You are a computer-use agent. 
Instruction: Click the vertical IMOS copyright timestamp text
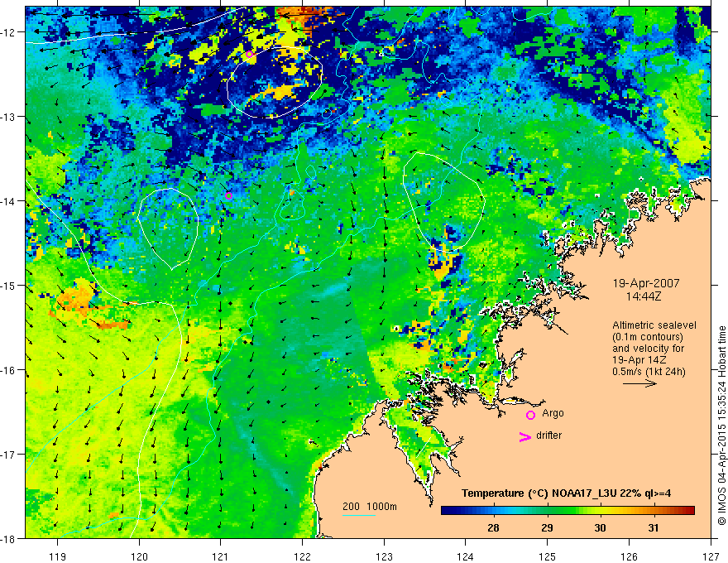pyautogui.click(x=721, y=426)
